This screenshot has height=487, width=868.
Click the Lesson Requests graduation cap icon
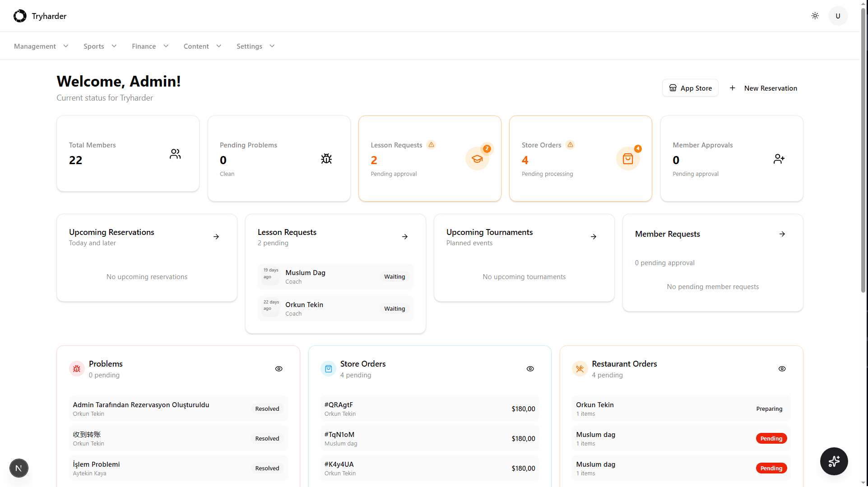(477, 159)
